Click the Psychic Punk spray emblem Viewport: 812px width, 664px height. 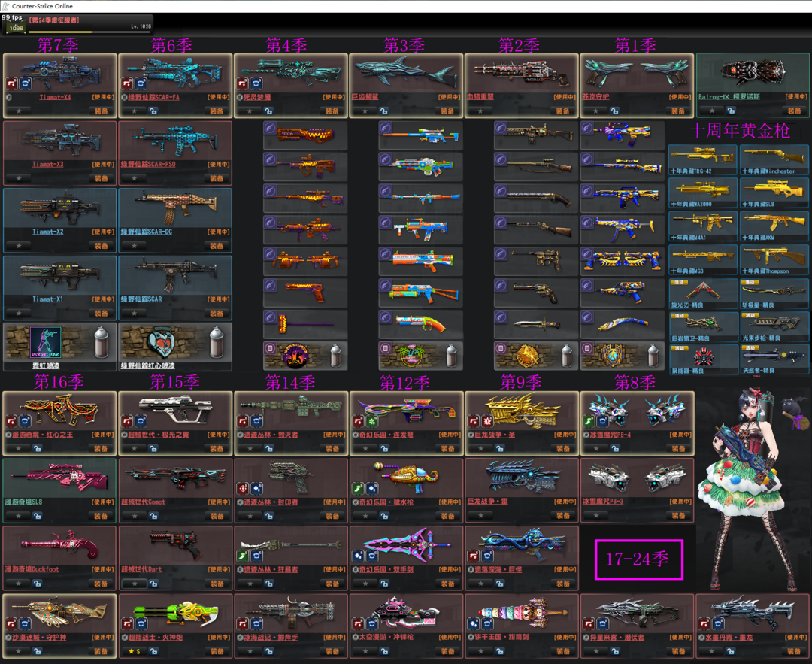coord(46,342)
